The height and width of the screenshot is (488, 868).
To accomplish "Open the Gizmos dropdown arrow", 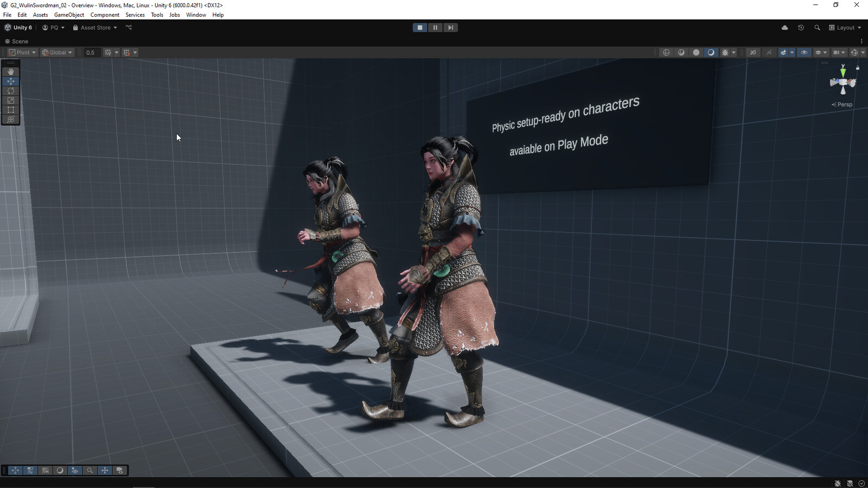I will [863, 53].
